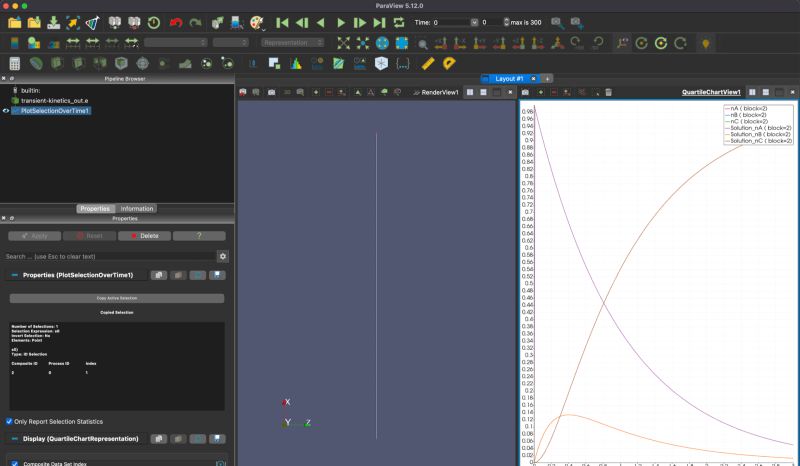Copy Display section properties icon
The width and height of the screenshot is (800, 466).
[x=159, y=439]
